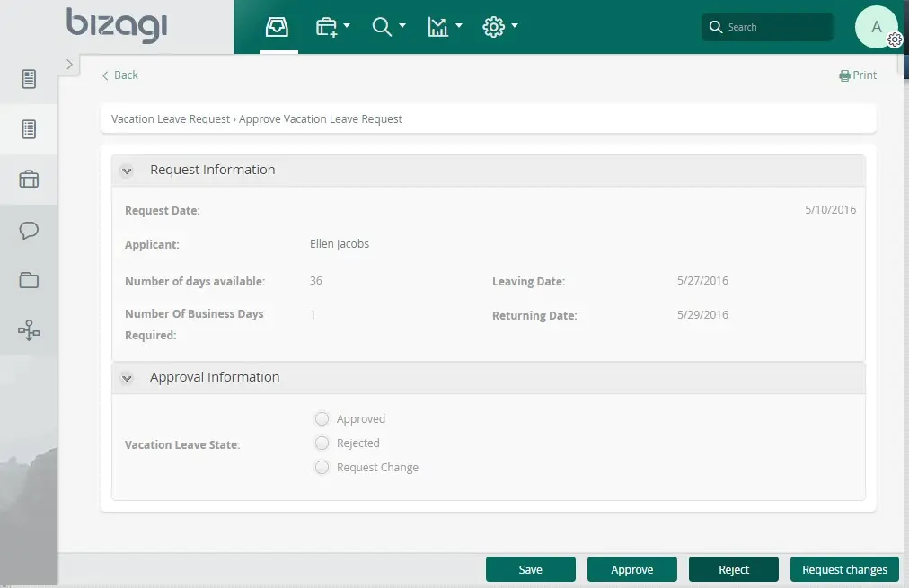
Task: Click the Reject button
Action: point(733,569)
